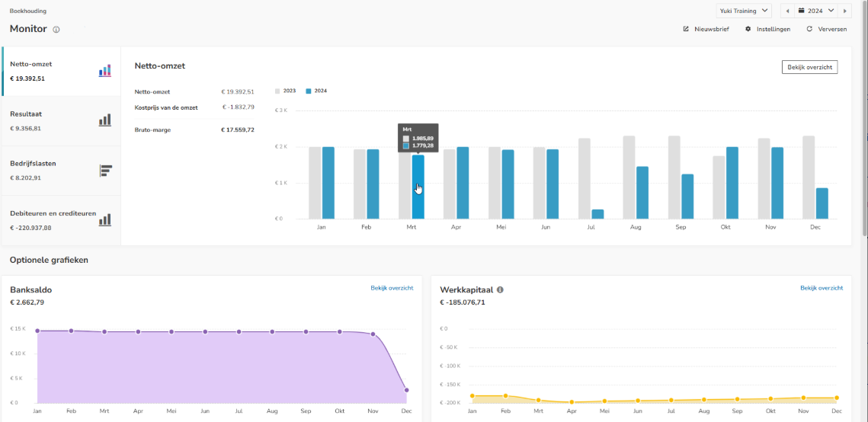Go to next year arrow
The width and height of the screenshot is (868, 422).
(844, 11)
